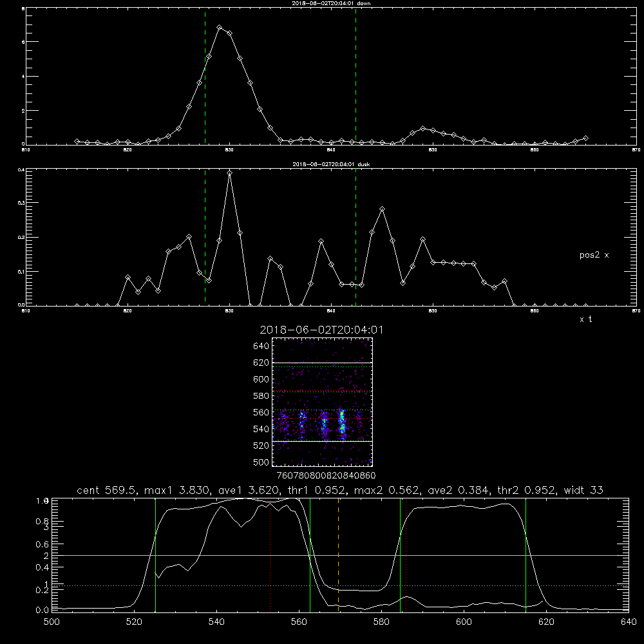This screenshot has height=644, width=644.
Task: Click the '560' x-axis label of bottom plot
Action: tap(299, 622)
